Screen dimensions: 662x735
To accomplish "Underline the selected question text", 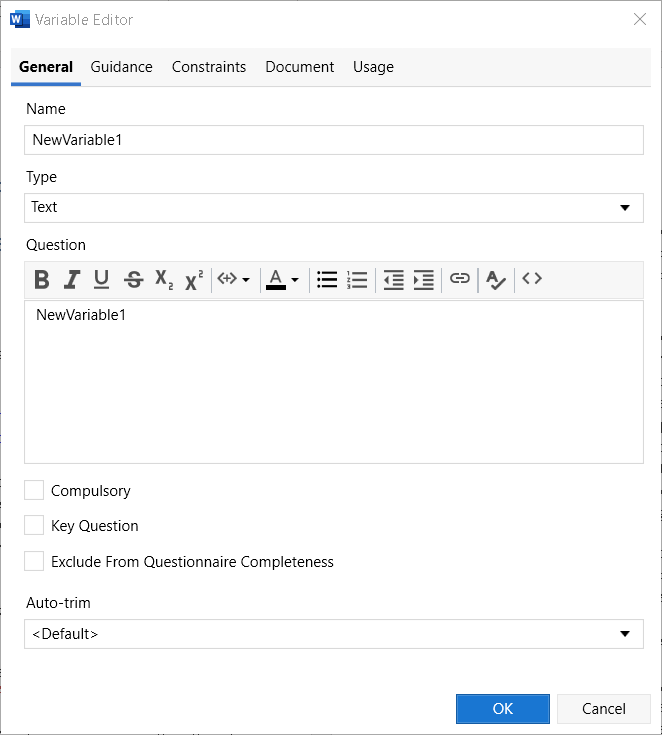I will [101, 279].
